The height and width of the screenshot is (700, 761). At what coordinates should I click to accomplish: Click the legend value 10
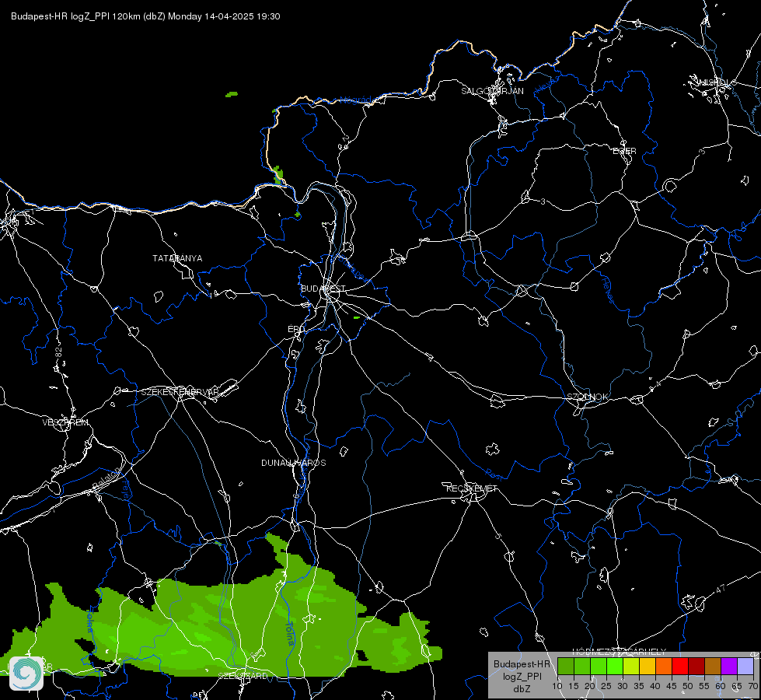click(x=557, y=687)
